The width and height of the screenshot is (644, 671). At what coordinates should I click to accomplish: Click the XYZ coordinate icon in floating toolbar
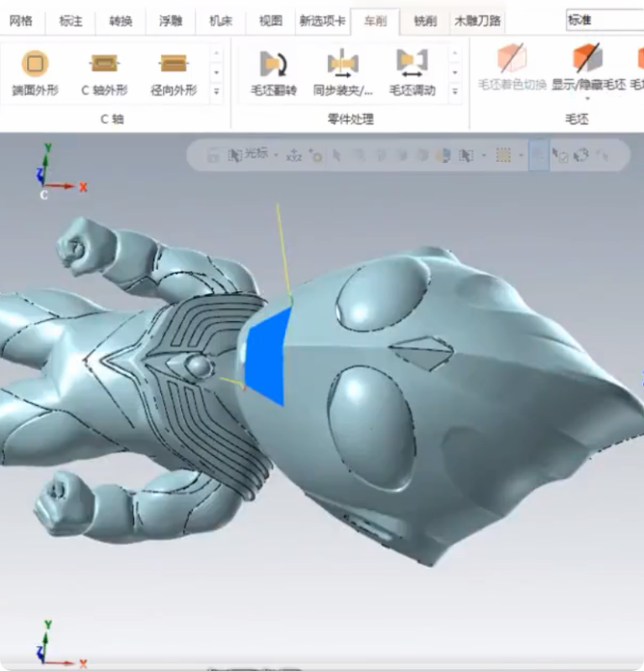pos(293,155)
